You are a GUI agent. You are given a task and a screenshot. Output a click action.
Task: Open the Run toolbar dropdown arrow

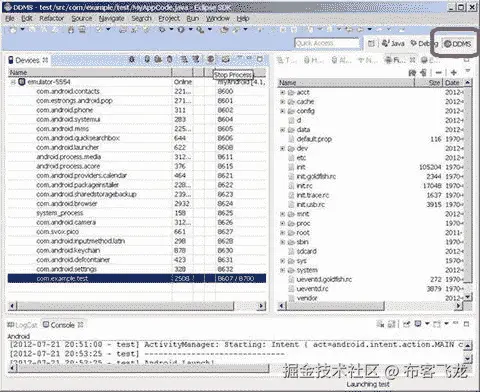click(190, 30)
